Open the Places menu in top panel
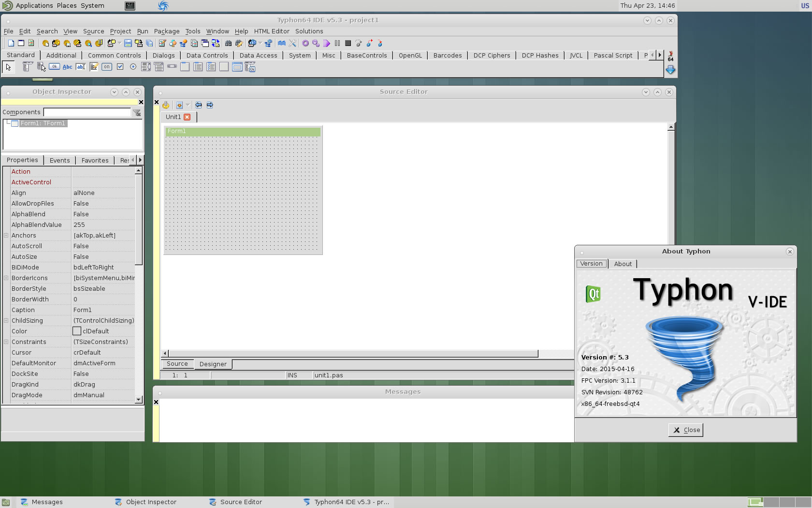The image size is (812, 508). (x=67, y=6)
